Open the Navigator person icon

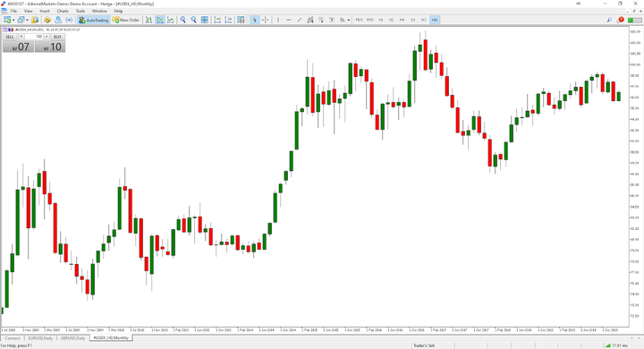pos(58,20)
